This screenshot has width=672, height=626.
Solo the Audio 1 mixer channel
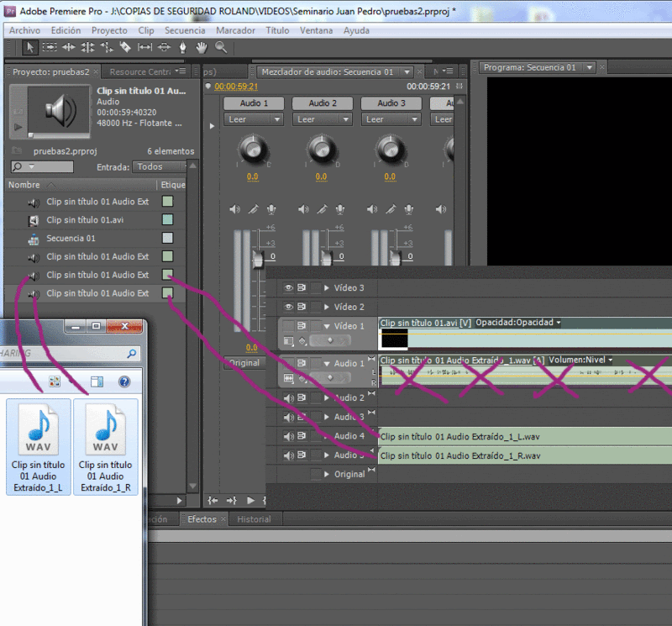click(254, 209)
